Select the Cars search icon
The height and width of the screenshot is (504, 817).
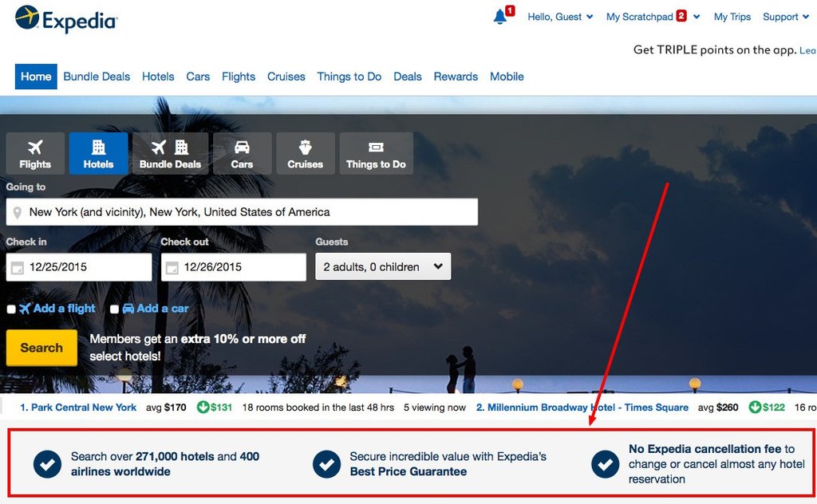coord(242,148)
